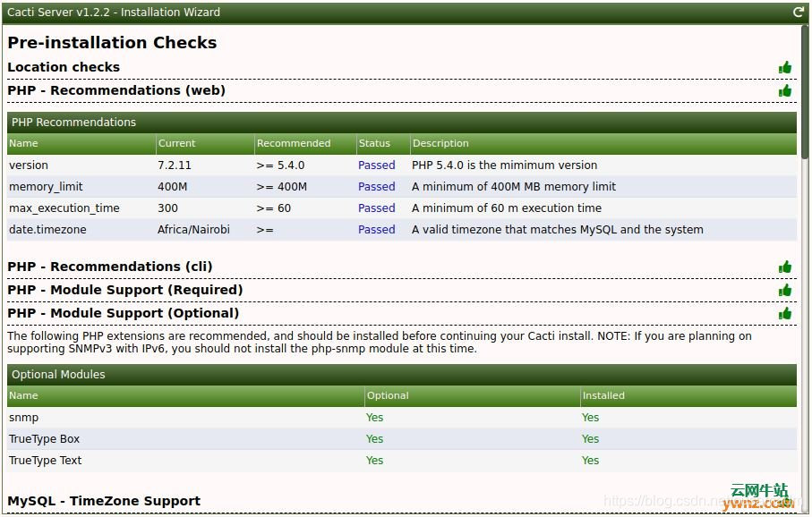Click the Africa/Nairobi timezone value
Screen dimensions: 812x517
click(x=193, y=230)
